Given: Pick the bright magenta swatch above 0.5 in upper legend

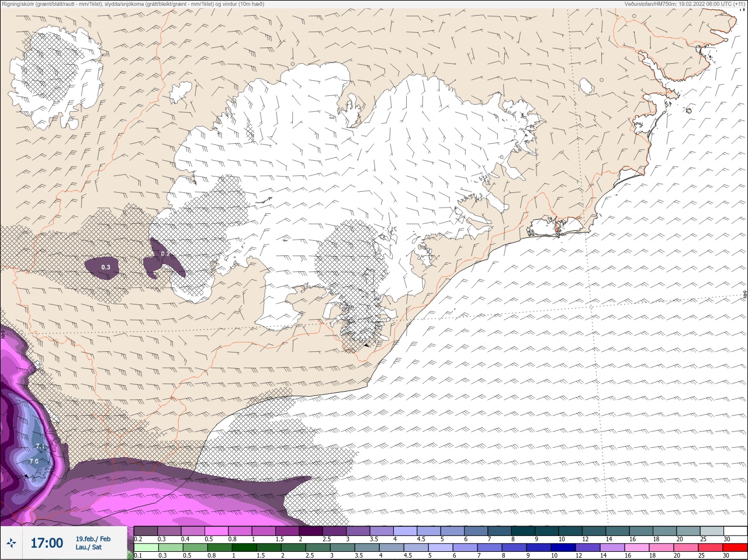Looking at the screenshot, I should pos(216,531).
